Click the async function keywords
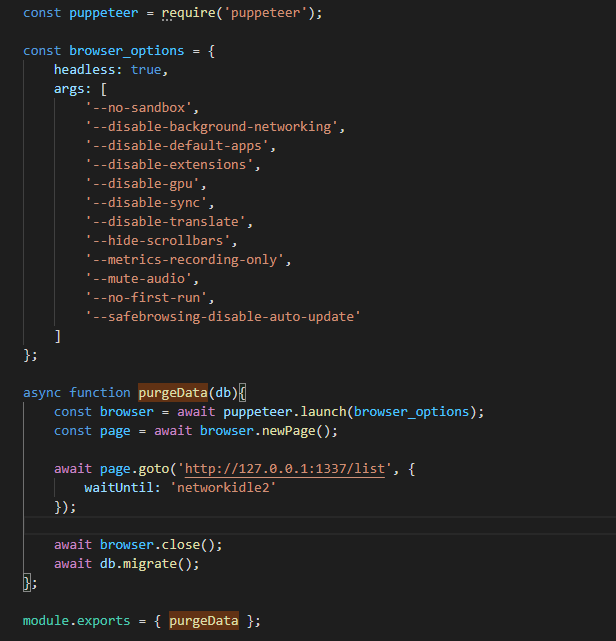The width and height of the screenshot is (616, 641). pos(77,393)
